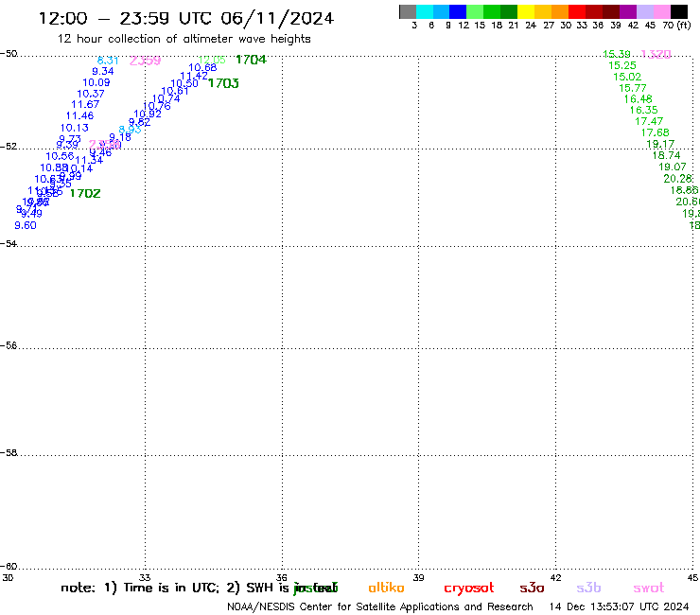Click the gray swatch in the color scale

[x=408, y=12]
